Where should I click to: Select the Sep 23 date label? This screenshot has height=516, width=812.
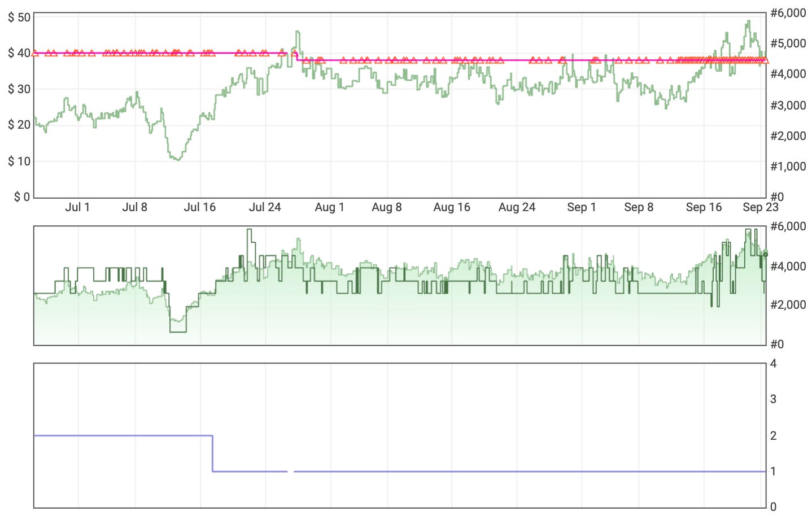coord(761,207)
